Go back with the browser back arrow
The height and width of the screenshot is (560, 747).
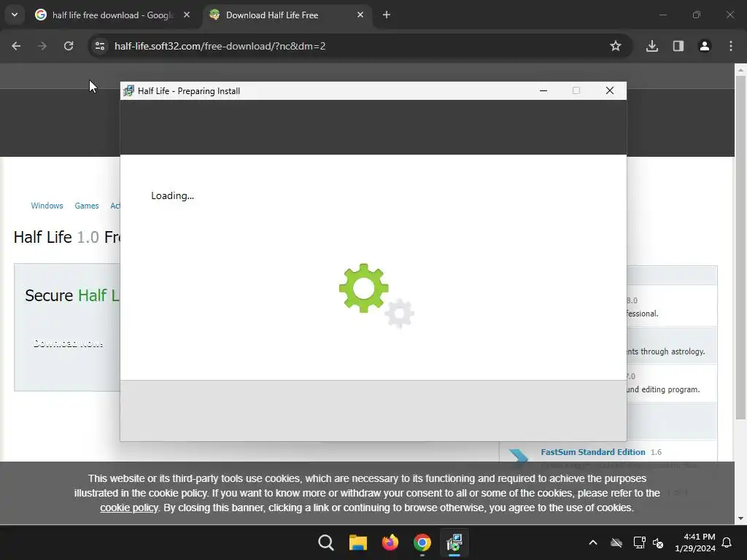[x=16, y=46]
